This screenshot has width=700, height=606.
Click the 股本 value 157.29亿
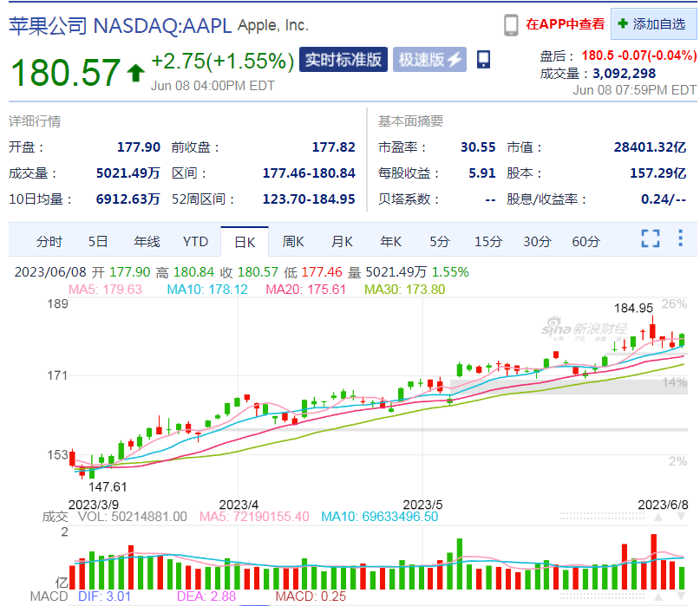[x=658, y=173]
